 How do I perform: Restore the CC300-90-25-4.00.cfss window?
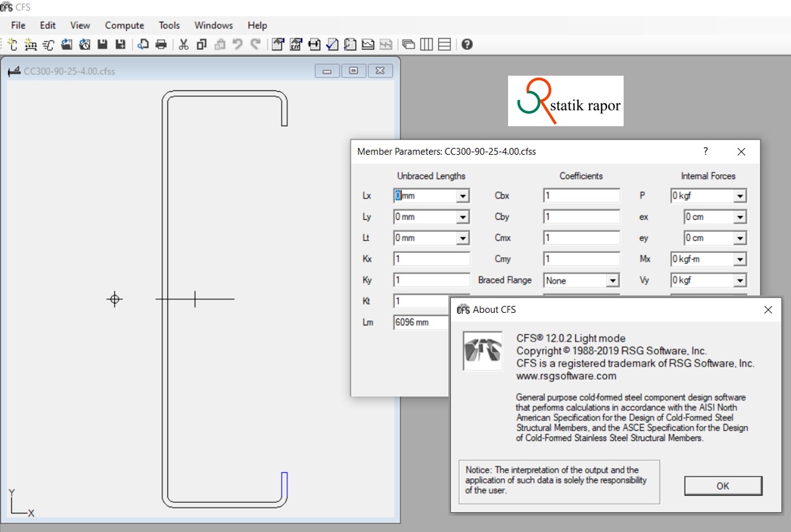(x=353, y=70)
